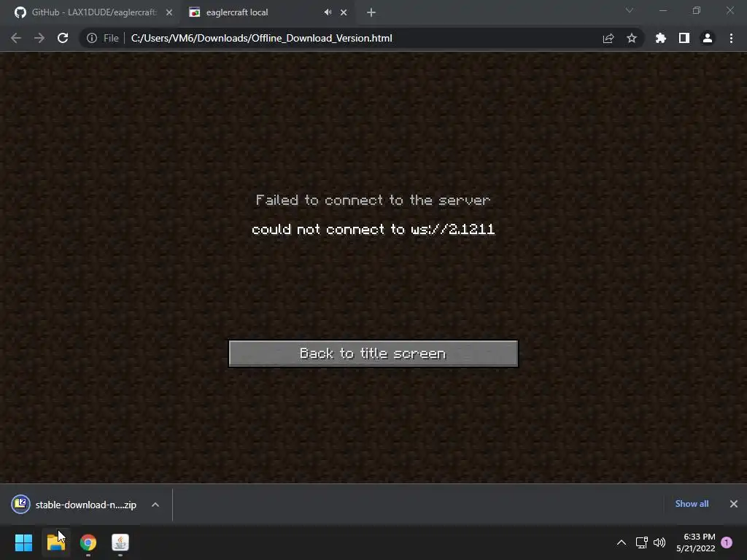The image size is (747, 560).
Task: Bookmark this page with the star
Action: click(632, 38)
